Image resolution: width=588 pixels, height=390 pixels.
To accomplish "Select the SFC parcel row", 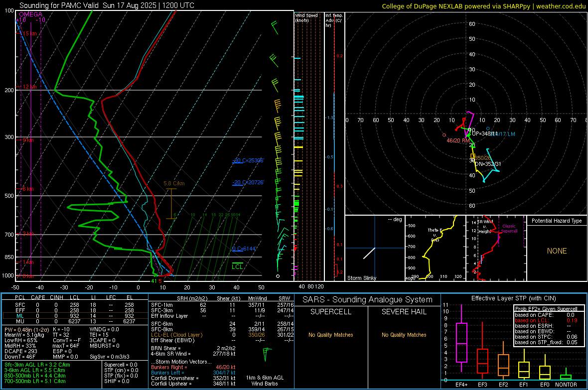I will pyautogui.click(x=75, y=305).
